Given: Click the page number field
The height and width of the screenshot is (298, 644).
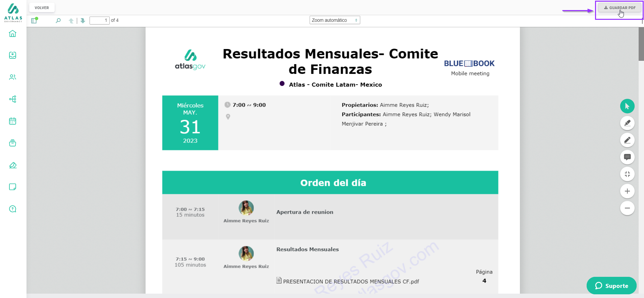Looking at the screenshot, I should (100, 20).
